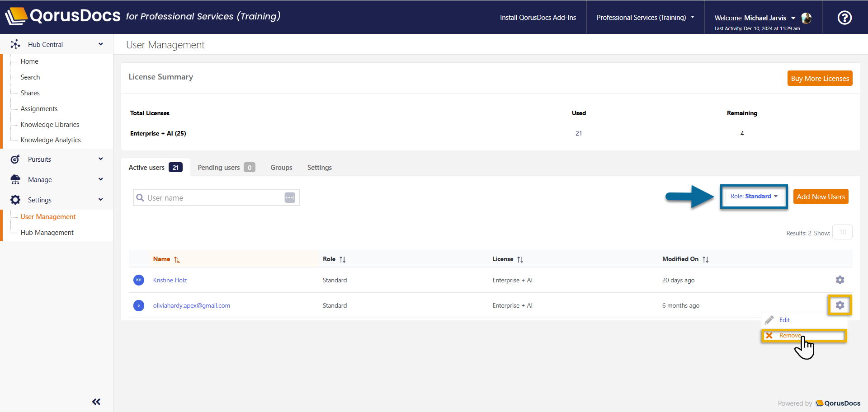Click Buy More Licenses button
868x412 pixels.
coord(820,78)
